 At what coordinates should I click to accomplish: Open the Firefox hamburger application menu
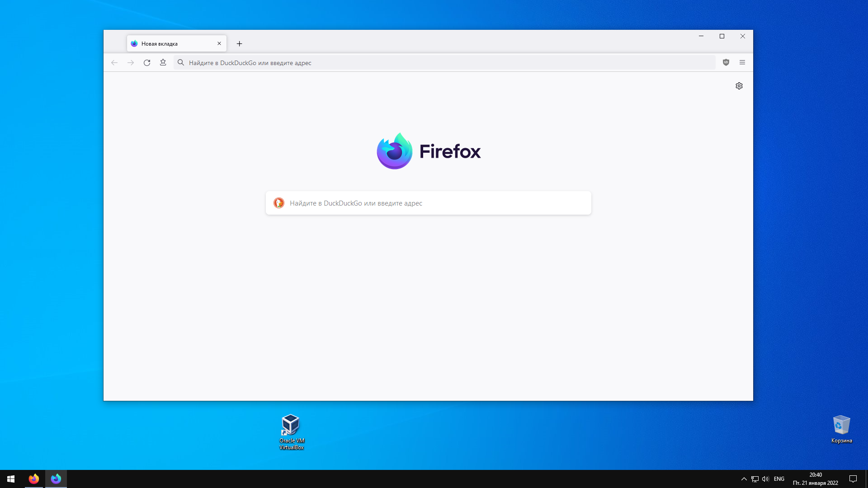click(742, 62)
